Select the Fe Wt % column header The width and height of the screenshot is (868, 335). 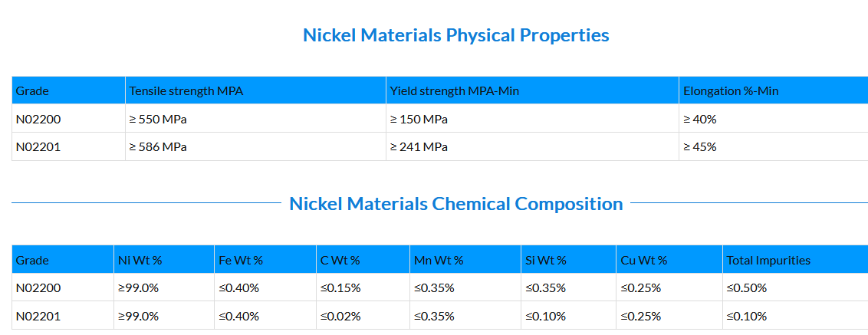click(241, 261)
